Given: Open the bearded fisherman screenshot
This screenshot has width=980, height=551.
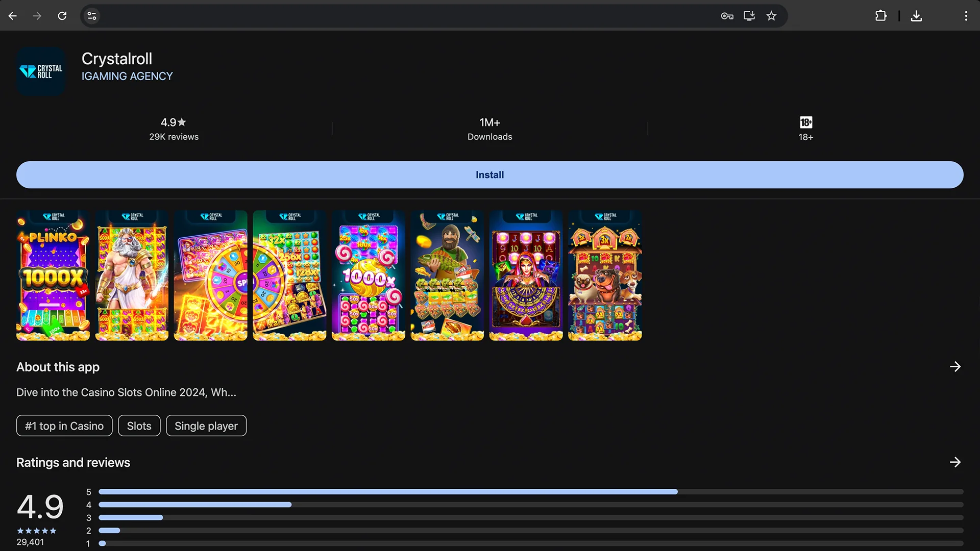Looking at the screenshot, I should [447, 275].
